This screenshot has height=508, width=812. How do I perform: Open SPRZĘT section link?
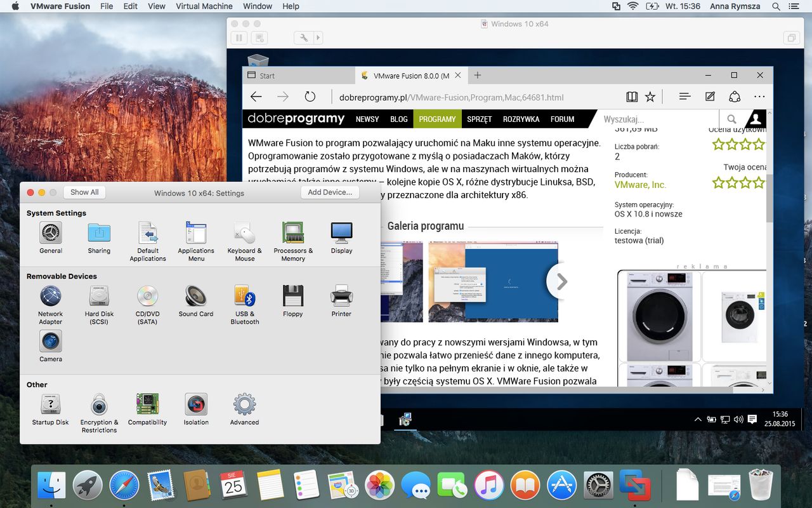[x=480, y=119]
